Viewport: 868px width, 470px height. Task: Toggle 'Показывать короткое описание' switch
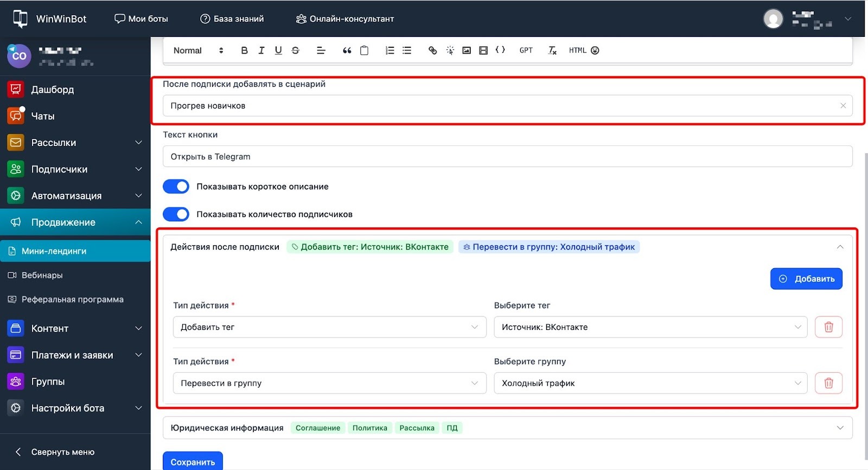(176, 187)
